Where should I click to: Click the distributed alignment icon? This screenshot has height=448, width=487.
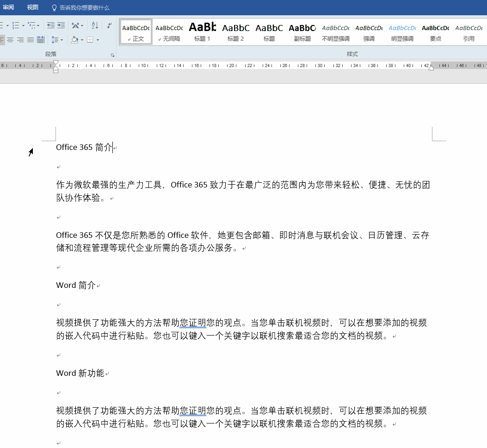pyautogui.click(x=41, y=40)
